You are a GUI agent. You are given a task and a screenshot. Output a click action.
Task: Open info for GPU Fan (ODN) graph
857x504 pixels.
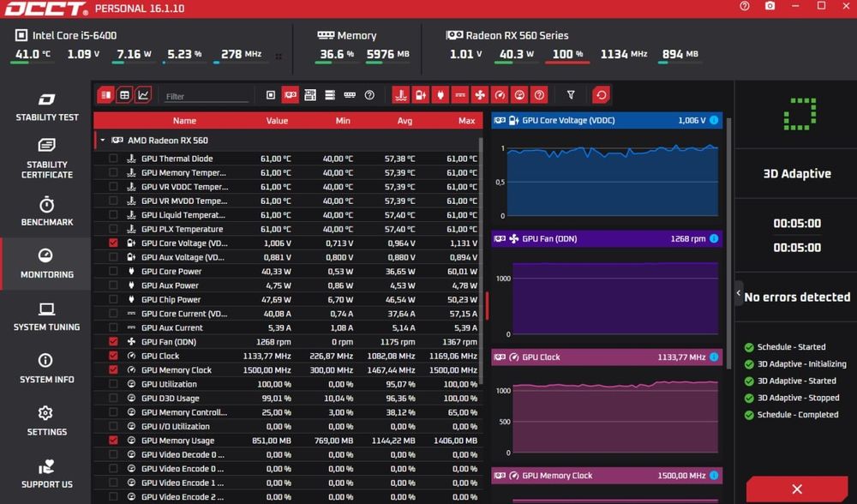click(714, 239)
